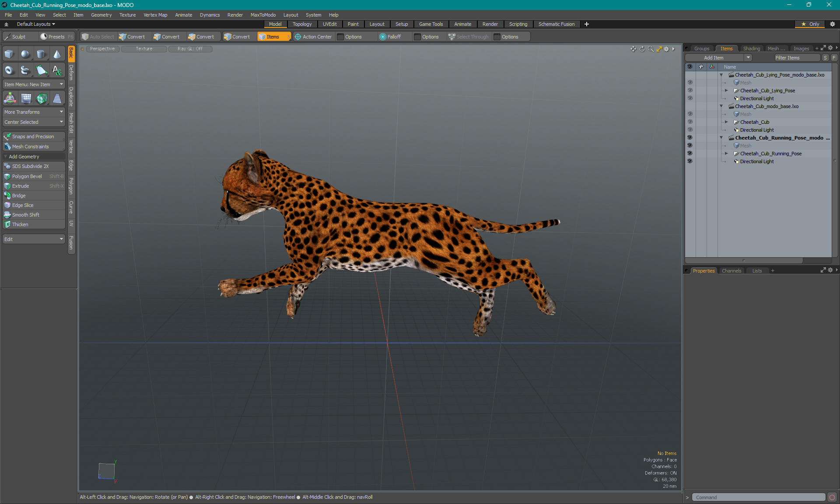The width and height of the screenshot is (840, 504).
Task: Toggle the Select Through Options checkbox
Action: click(497, 37)
